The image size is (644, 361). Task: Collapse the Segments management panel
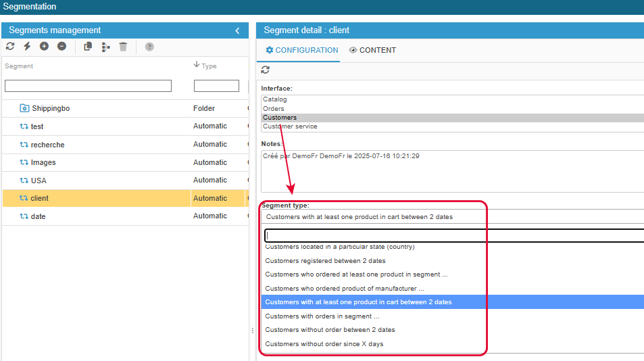[237, 30]
